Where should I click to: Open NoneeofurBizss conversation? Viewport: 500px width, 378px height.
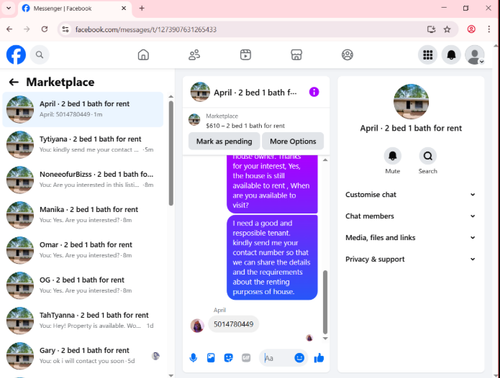coord(83,180)
